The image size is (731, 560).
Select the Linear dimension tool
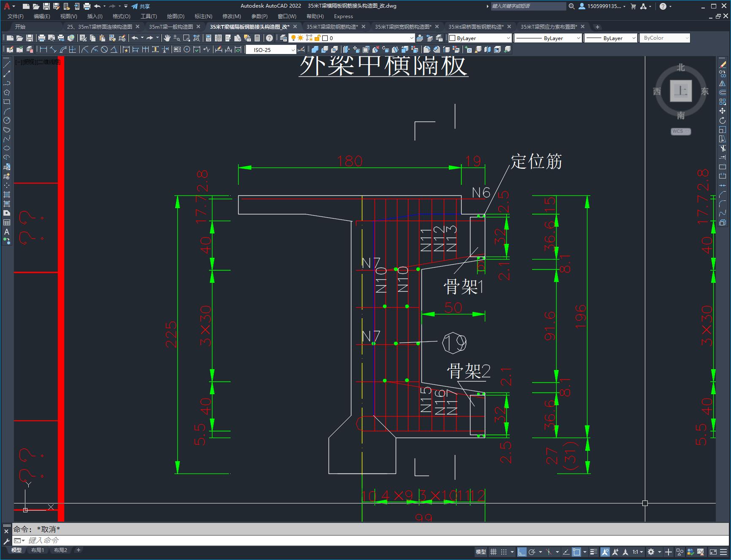(x=43, y=50)
